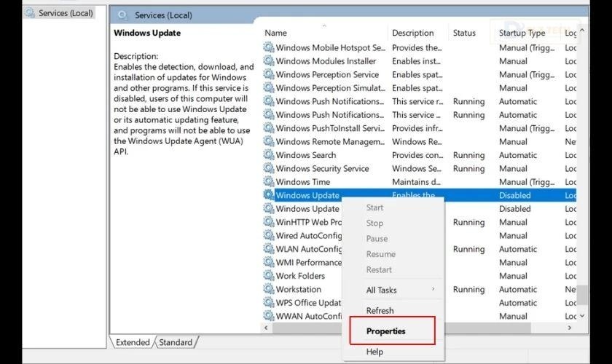
Task: Expand All Tasks submenu arrow
Action: coord(433,289)
